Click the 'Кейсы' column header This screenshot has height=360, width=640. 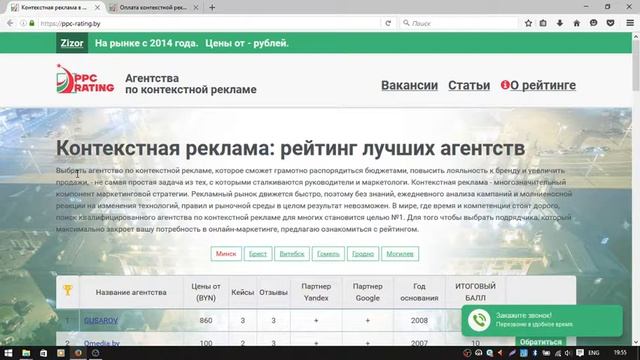[x=242, y=292]
